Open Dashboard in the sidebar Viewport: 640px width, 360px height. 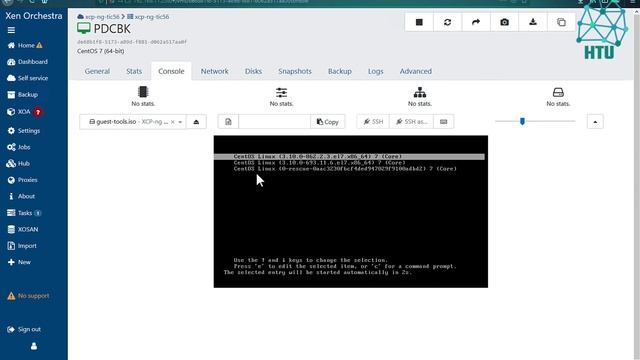27,62
